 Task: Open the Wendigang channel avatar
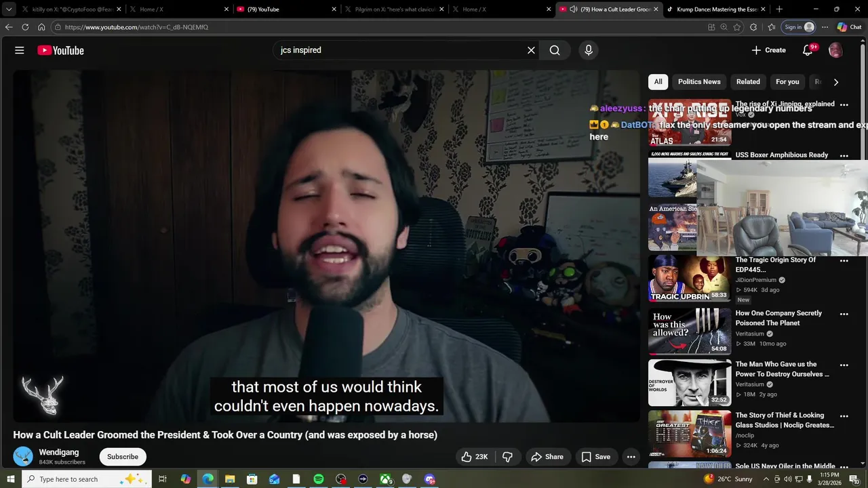click(x=23, y=457)
